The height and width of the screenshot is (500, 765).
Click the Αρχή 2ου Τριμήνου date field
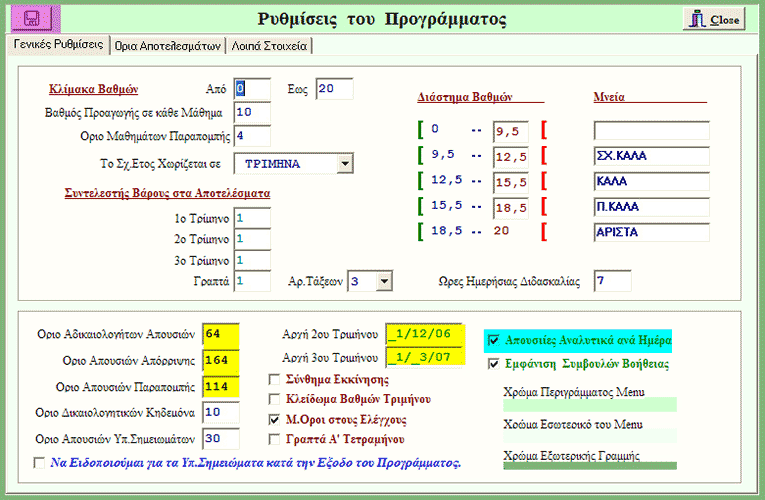(x=424, y=334)
